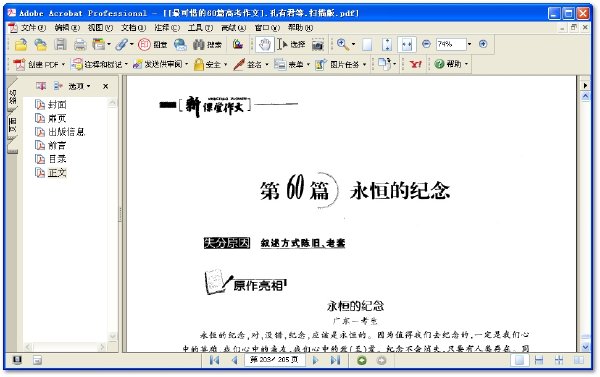
Task: Select the Hand tool
Action: click(x=264, y=45)
